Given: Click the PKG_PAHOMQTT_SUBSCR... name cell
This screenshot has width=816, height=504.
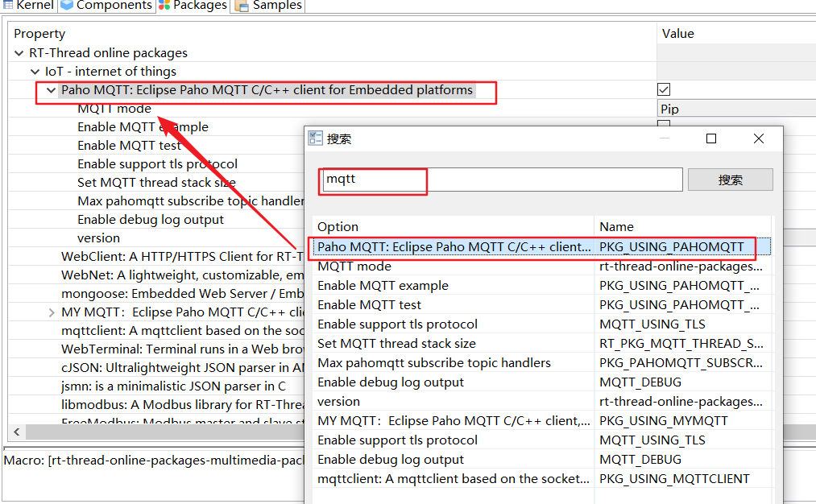Looking at the screenshot, I should pos(681,363).
